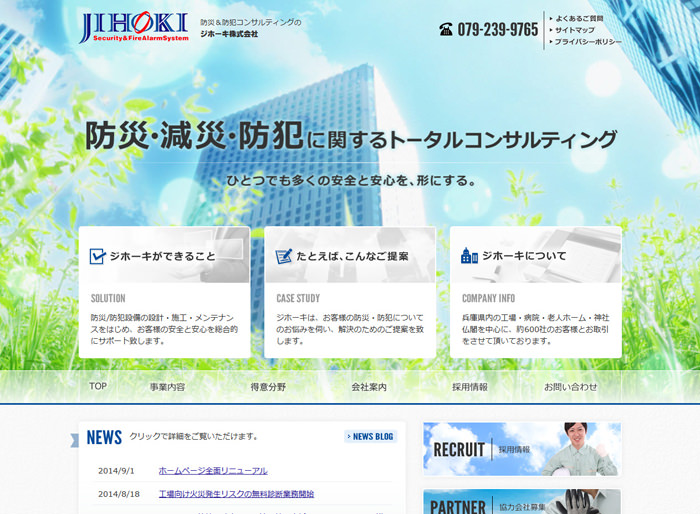Select TOP in the navigation bar

[98, 386]
